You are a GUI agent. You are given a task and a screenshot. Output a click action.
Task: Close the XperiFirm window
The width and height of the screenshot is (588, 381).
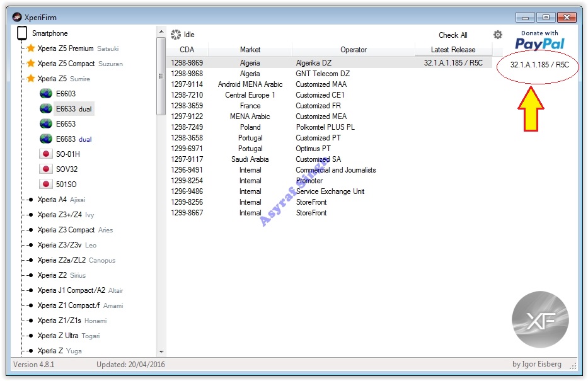point(567,17)
